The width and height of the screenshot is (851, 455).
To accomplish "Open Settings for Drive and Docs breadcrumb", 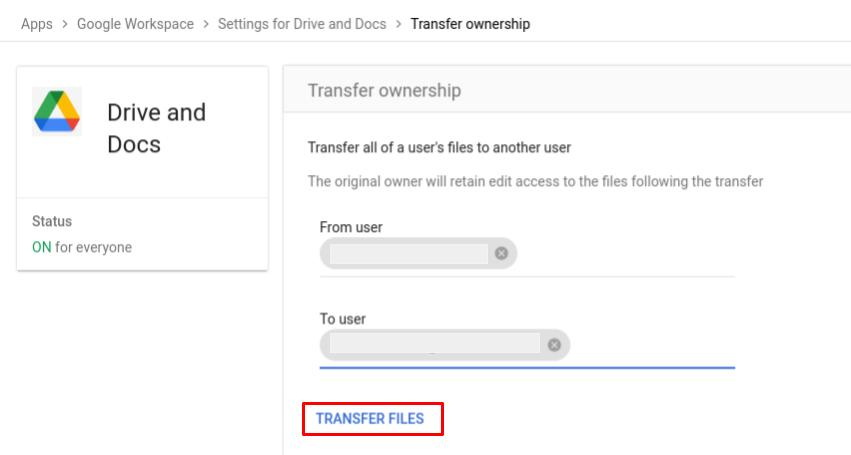I will coord(302,24).
